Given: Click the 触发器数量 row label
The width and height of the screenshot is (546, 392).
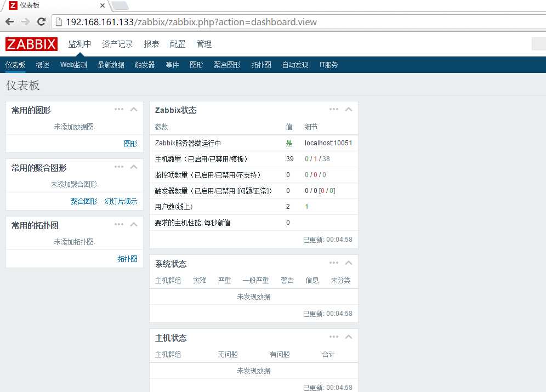Looking at the screenshot, I should [x=213, y=191].
